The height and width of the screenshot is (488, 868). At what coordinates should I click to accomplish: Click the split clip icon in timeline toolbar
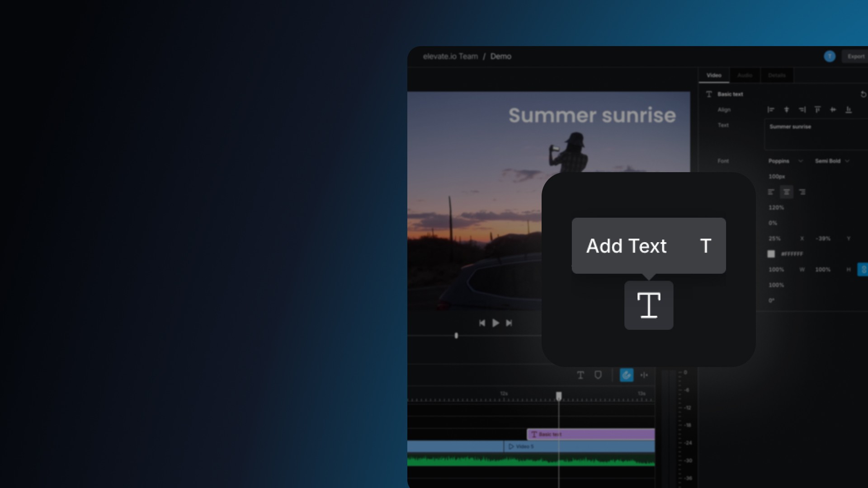tap(644, 375)
